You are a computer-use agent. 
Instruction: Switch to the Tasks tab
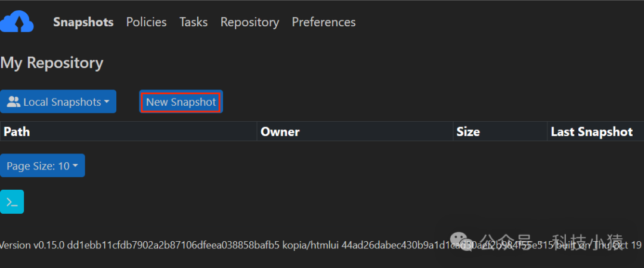coord(193,22)
